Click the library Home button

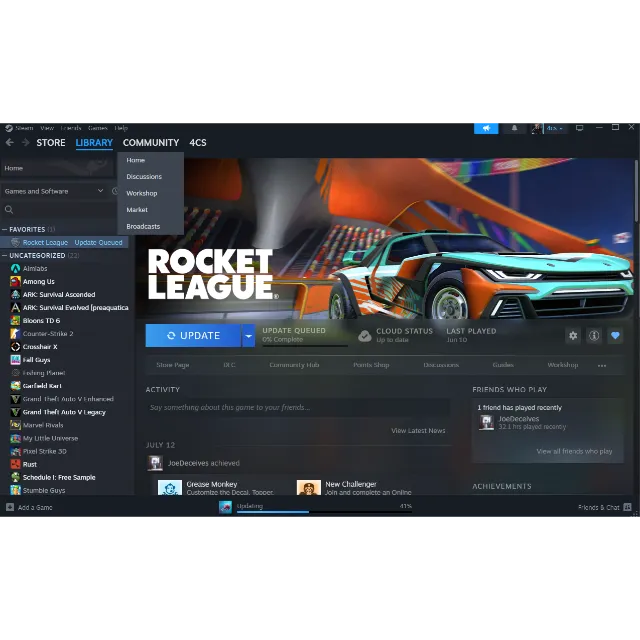pos(57,168)
